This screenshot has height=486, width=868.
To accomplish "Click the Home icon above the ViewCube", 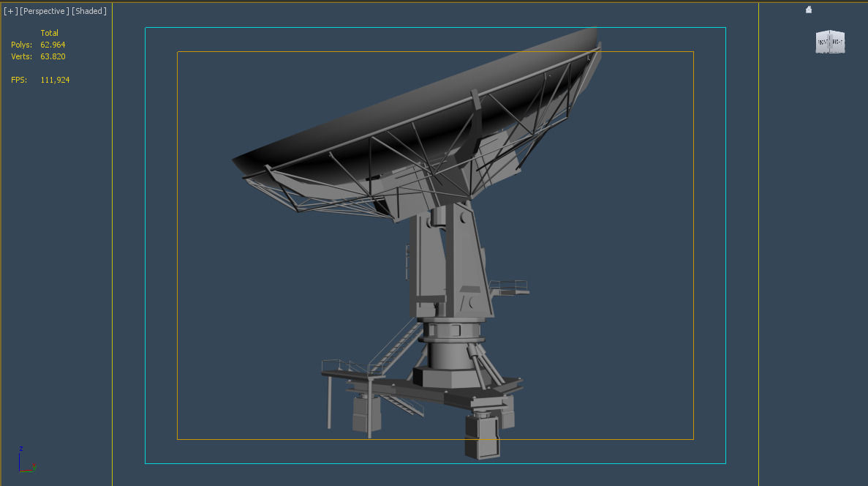I will click(808, 10).
